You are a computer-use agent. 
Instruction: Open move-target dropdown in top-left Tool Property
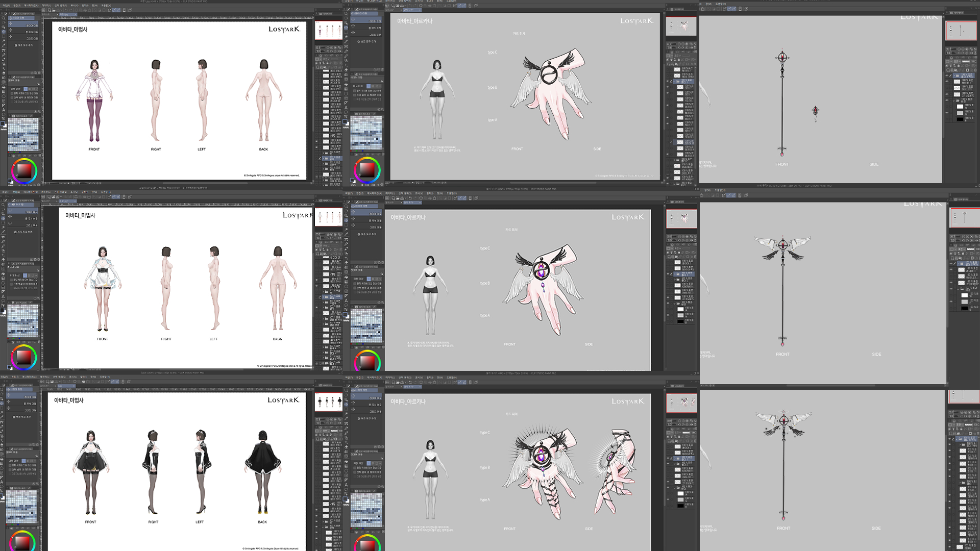pyautogui.click(x=37, y=89)
